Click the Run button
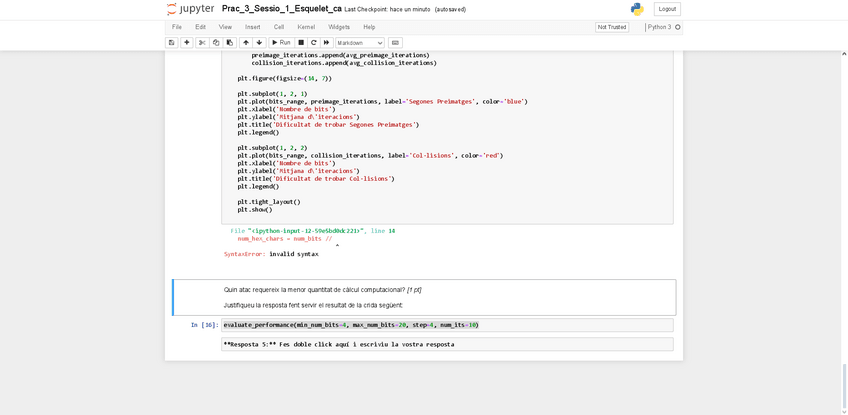The image size is (848, 415). 280,43
